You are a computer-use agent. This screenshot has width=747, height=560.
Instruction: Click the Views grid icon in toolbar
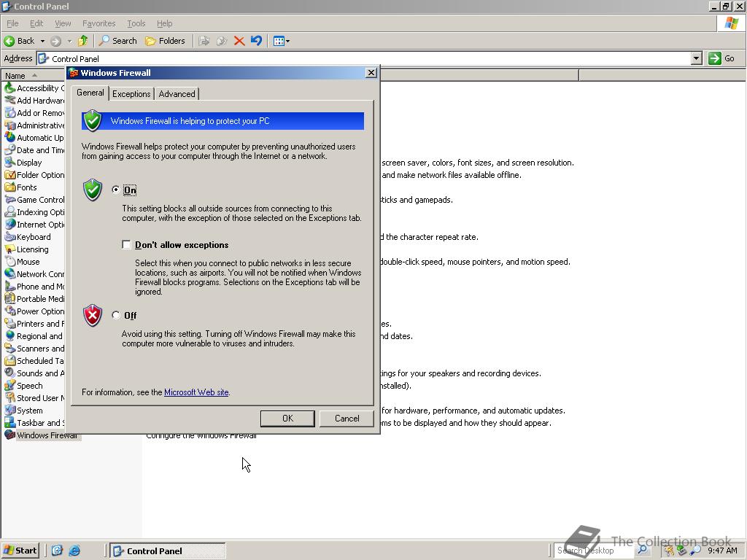click(279, 41)
